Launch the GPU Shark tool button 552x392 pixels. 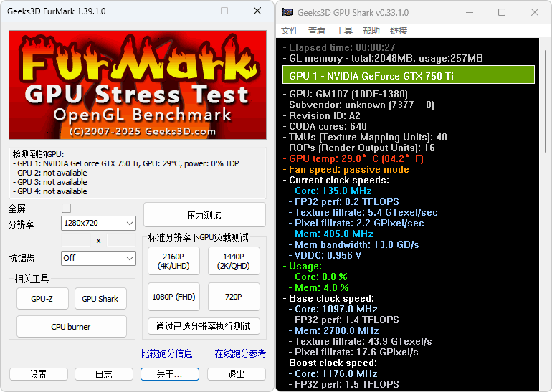[100, 299]
